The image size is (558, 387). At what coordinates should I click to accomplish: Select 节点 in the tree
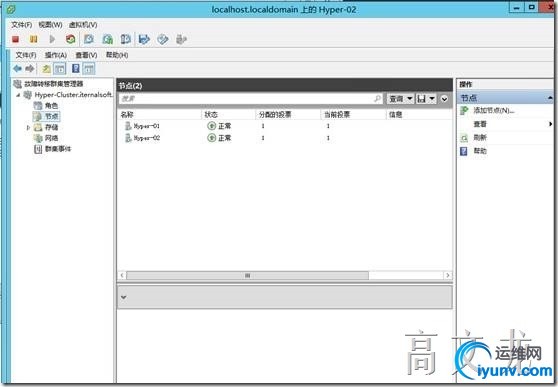pos(51,116)
